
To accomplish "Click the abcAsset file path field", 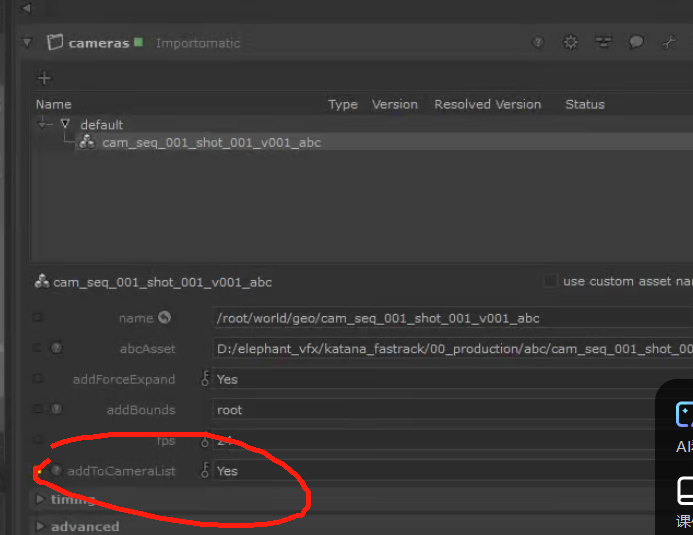I will click(450, 349).
